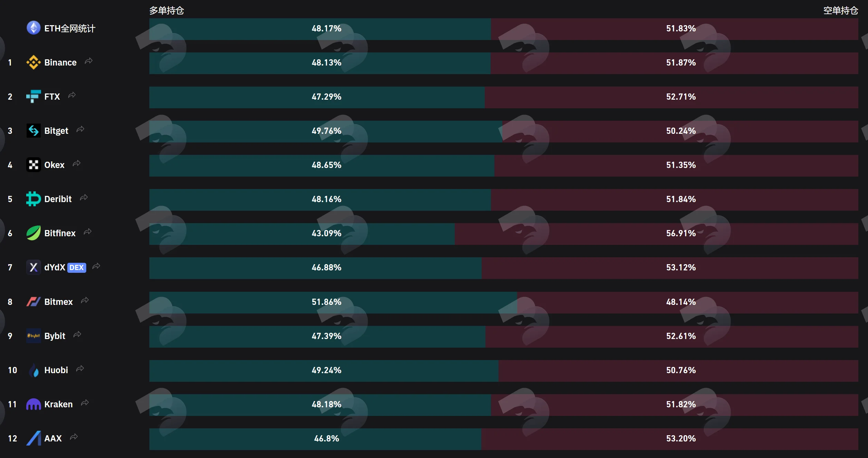Click Bitfinex short bar showing 56.91%

(657, 234)
